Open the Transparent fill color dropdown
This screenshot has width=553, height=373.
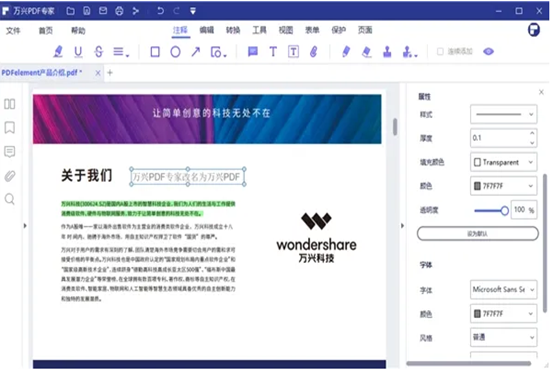(503, 162)
